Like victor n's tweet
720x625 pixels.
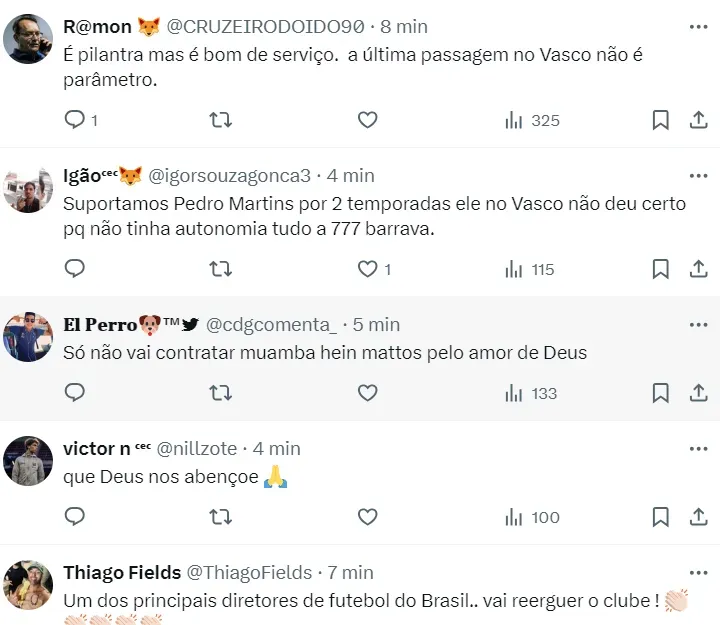click(367, 517)
